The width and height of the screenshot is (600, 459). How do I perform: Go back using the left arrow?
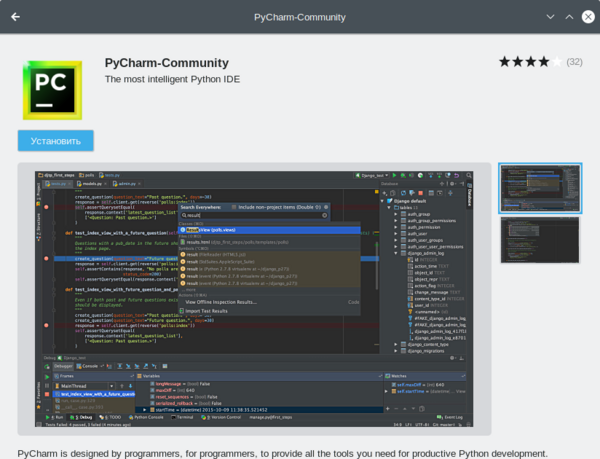tap(15, 17)
